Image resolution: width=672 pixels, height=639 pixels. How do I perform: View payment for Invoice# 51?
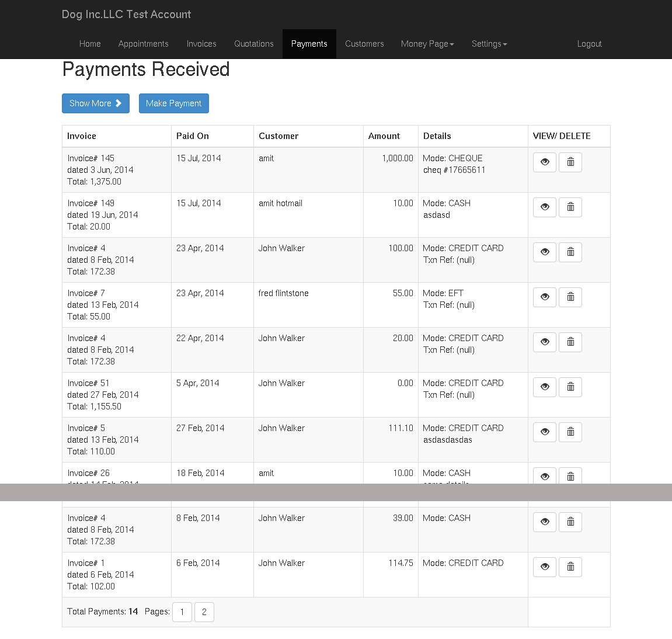544,387
